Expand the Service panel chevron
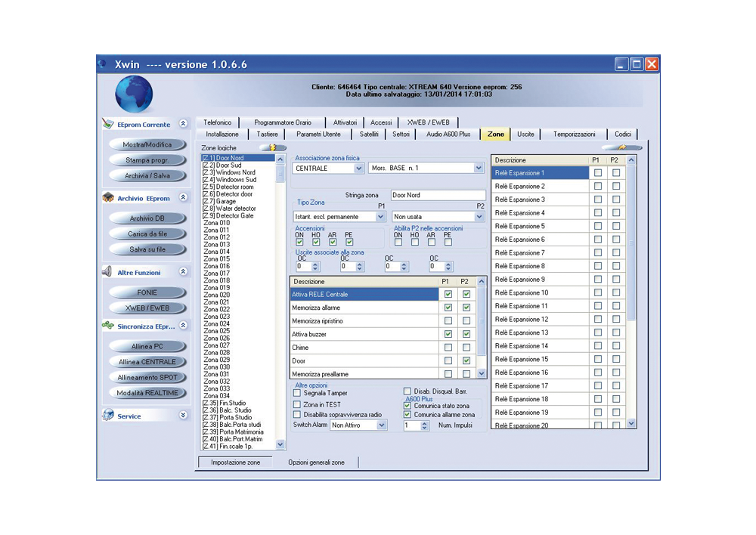 183,416
